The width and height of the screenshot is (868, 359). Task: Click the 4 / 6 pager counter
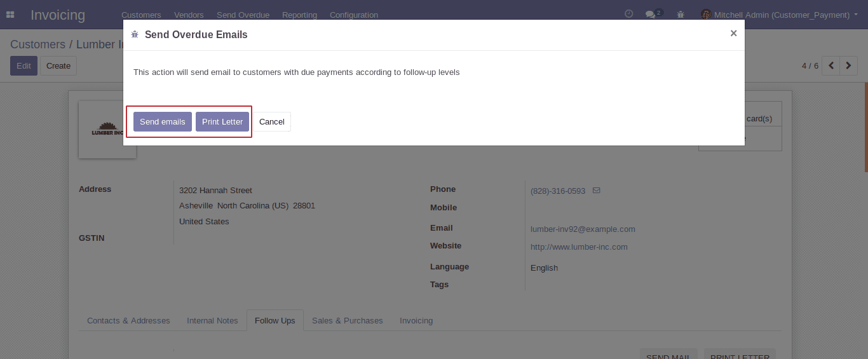coord(810,65)
